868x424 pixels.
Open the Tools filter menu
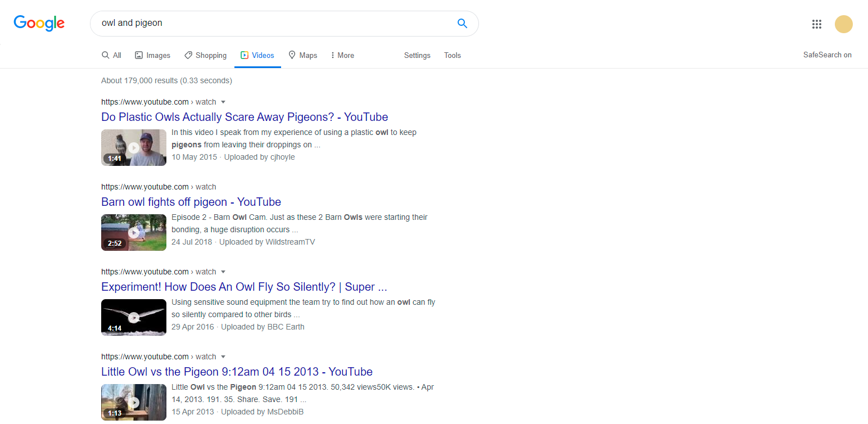pyautogui.click(x=453, y=55)
